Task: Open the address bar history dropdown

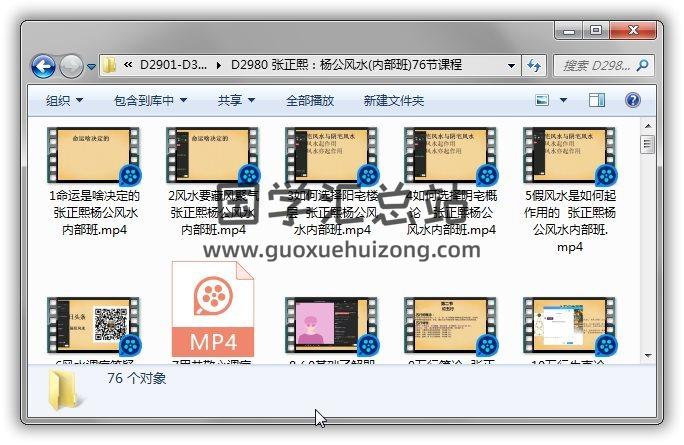Action: point(511,66)
